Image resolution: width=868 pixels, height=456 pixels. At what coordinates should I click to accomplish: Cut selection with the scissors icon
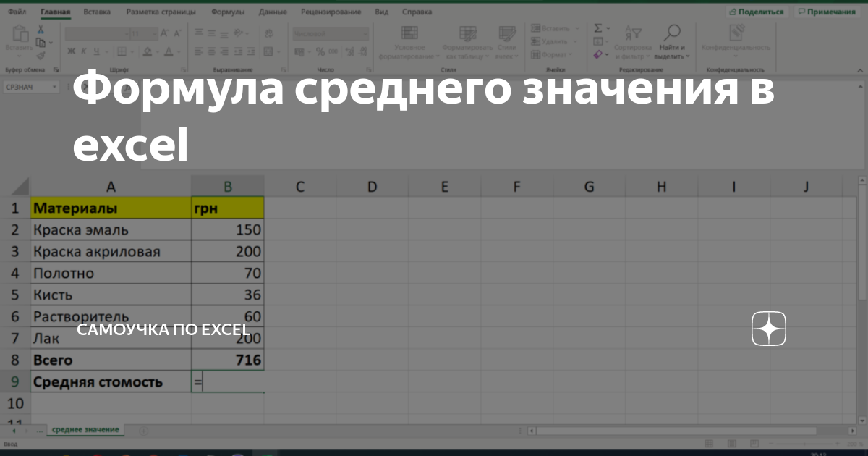pyautogui.click(x=41, y=29)
